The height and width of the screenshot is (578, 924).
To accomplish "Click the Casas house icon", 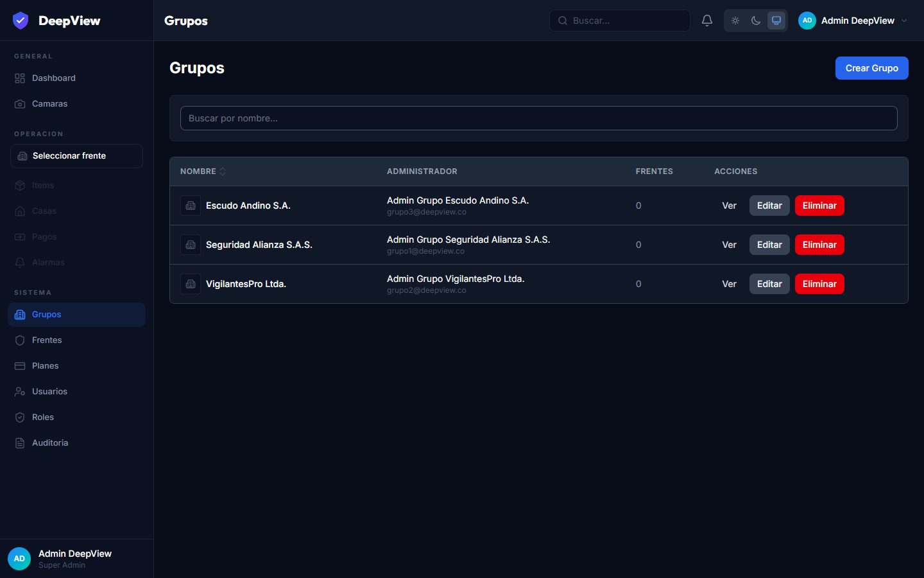I will coord(20,211).
